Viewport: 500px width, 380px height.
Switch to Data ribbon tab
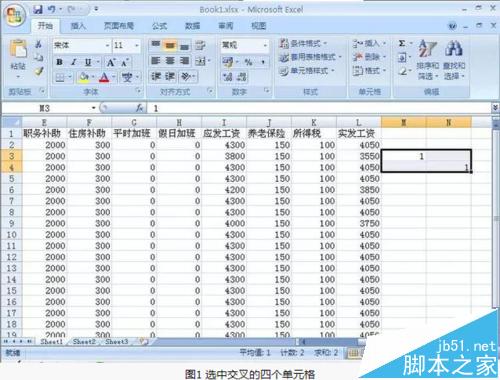pos(192,26)
